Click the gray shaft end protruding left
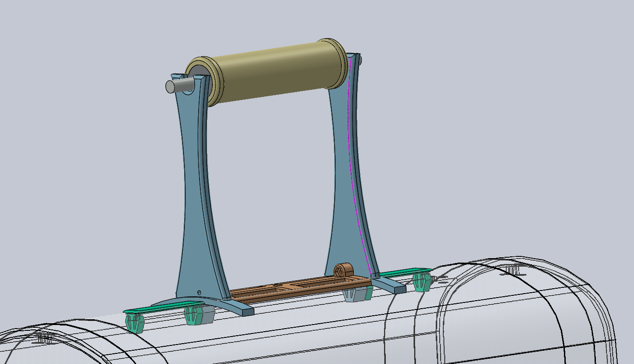The height and width of the screenshot is (364, 634). (x=179, y=85)
